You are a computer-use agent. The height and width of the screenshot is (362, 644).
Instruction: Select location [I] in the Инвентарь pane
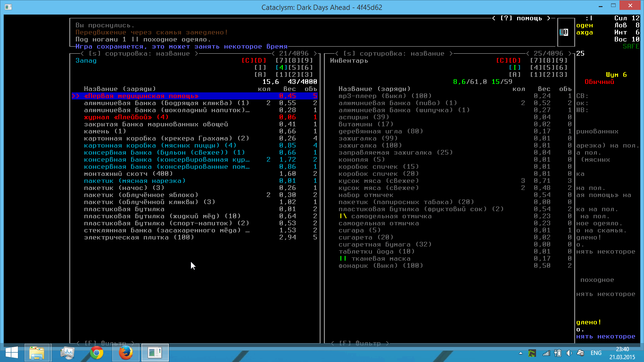(515, 68)
